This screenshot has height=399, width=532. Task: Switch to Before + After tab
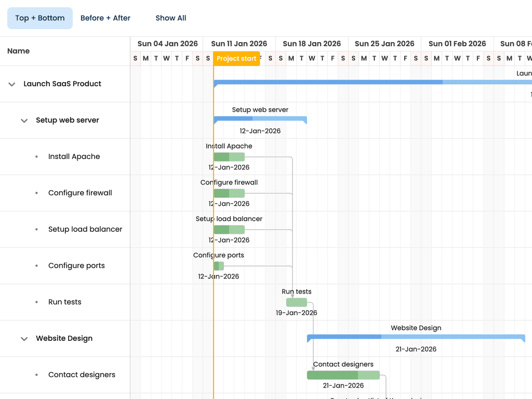click(x=105, y=18)
